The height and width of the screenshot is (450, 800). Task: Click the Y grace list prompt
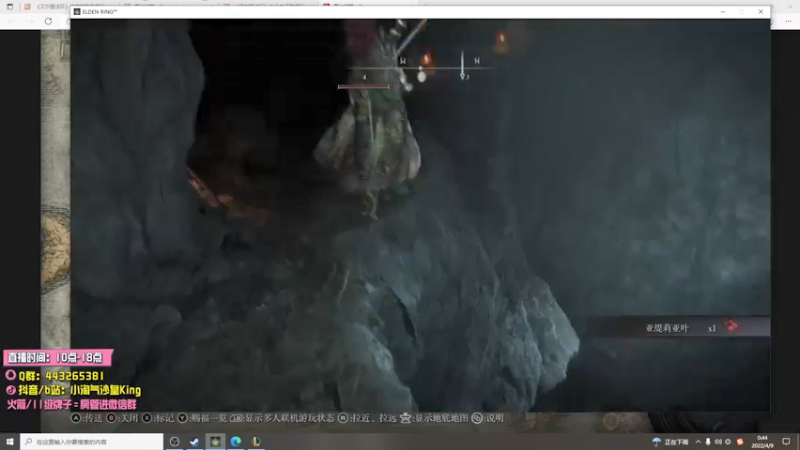tap(202, 418)
